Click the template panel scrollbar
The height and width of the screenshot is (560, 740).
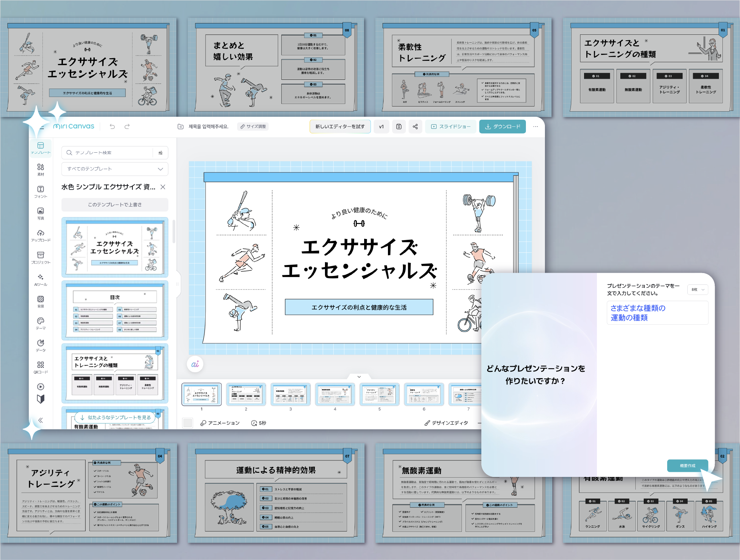click(174, 231)
